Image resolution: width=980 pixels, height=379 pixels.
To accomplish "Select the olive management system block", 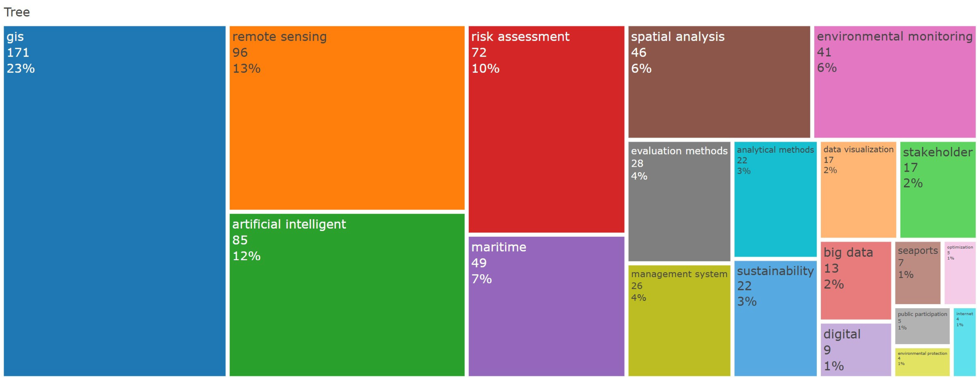I will pos(679,320).
